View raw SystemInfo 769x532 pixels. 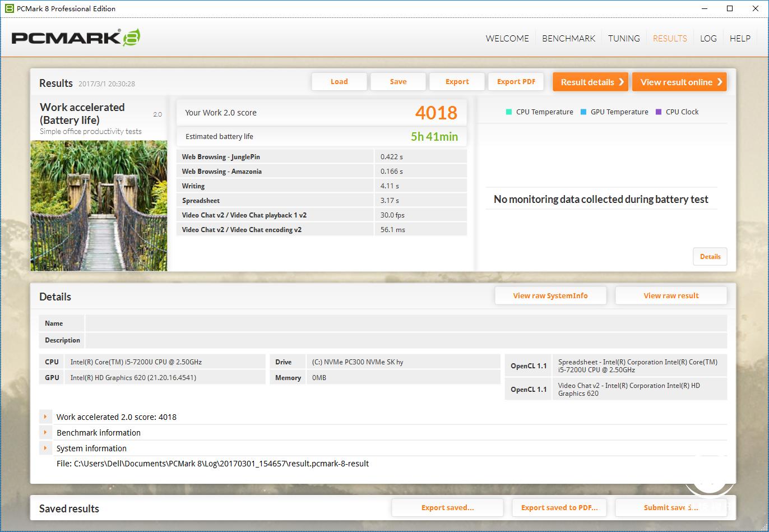coord(550,295)
